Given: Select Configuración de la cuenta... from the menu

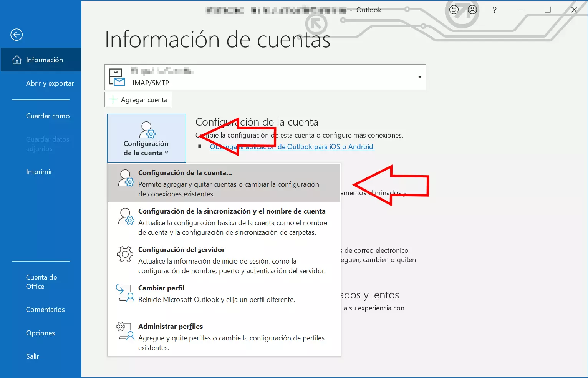Looking at the screenshot, I should click(185, 173).
